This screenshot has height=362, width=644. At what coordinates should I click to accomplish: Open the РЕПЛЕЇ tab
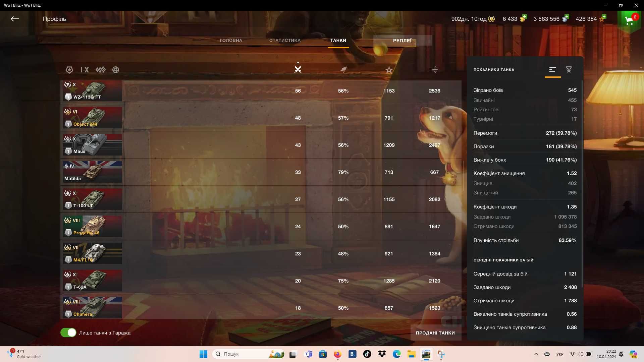pyautogui.click(x=402, y=40)
